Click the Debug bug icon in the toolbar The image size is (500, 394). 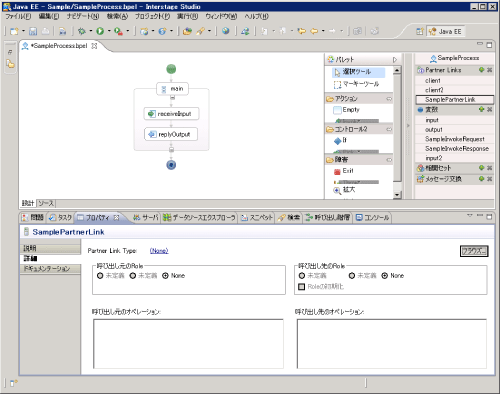coord(81,31)
